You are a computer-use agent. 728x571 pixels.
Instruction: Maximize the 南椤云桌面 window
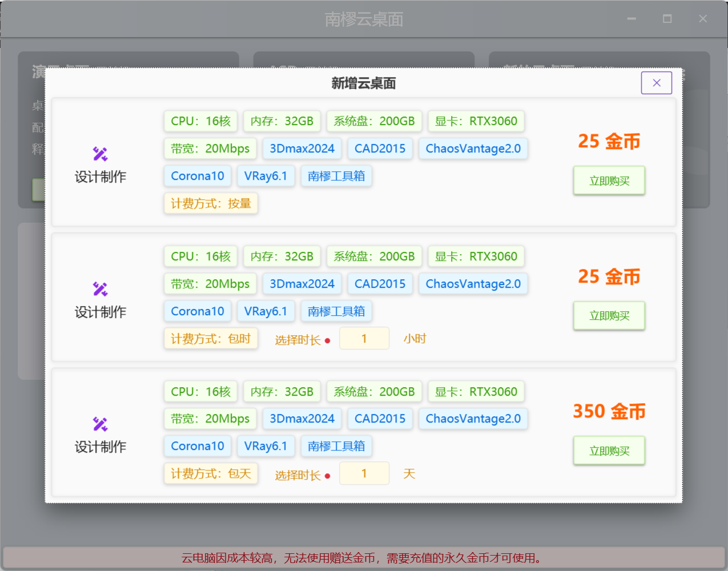pos(667,19)
